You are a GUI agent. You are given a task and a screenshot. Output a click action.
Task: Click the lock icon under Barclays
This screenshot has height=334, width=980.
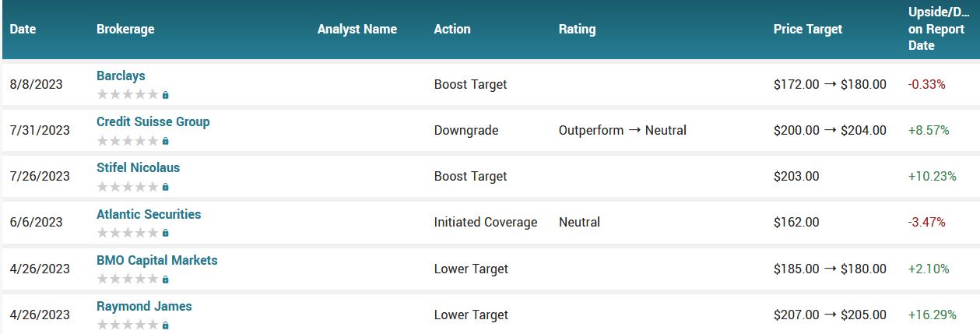tap(166, 95)
